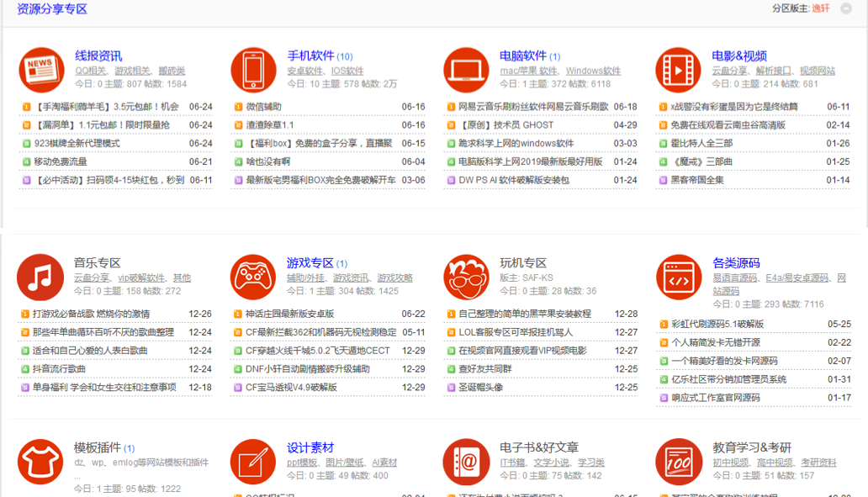Click the 游戏攻略 subforum link

click(394, 278)
